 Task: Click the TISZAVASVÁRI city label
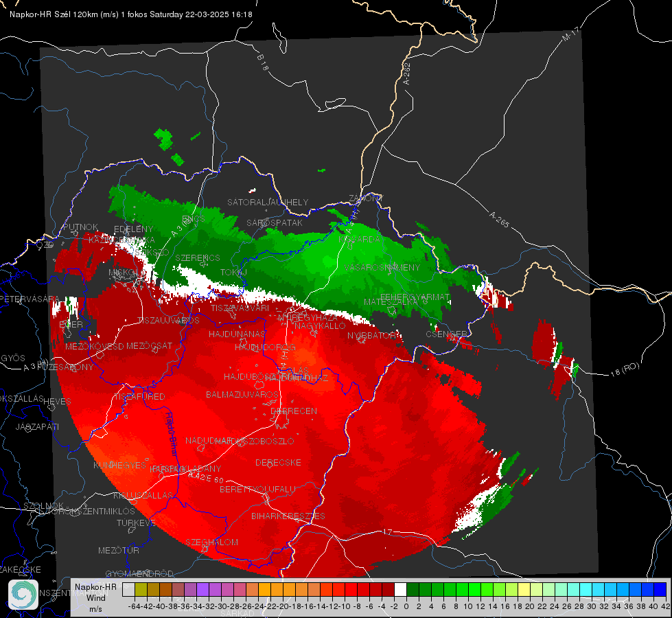pyautogui.click(x=240, y=308)
